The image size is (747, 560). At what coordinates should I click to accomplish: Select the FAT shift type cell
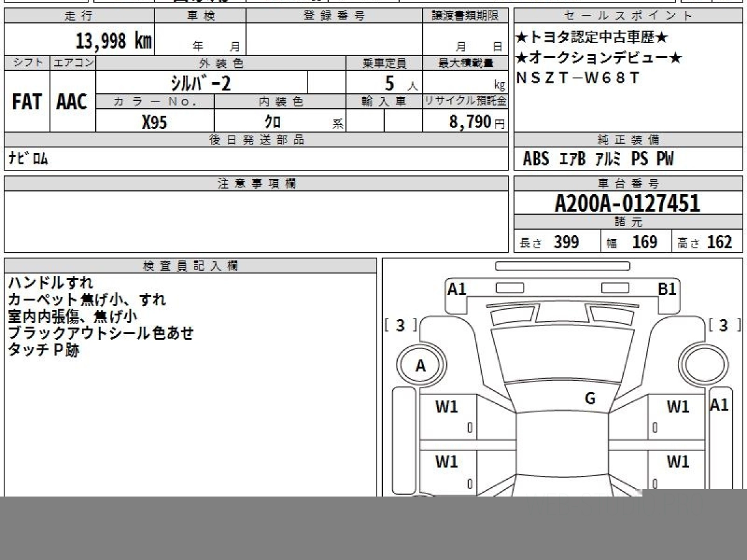27,101
